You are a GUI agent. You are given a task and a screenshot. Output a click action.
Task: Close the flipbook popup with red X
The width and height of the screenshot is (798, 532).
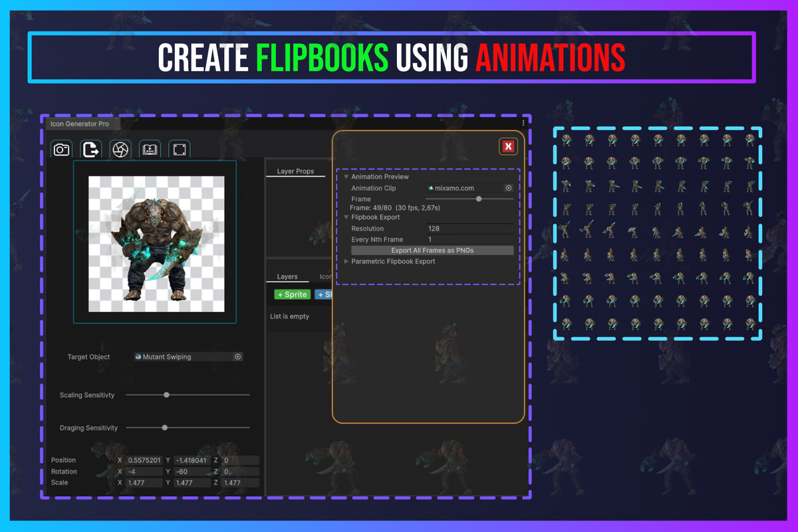coord(508,146)
